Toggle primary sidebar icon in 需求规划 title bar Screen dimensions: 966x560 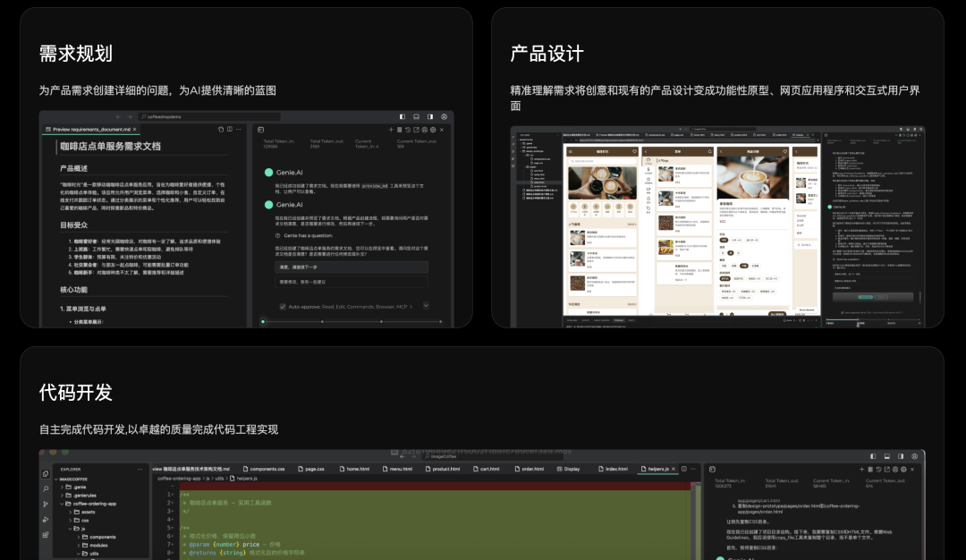coord(402,116)
